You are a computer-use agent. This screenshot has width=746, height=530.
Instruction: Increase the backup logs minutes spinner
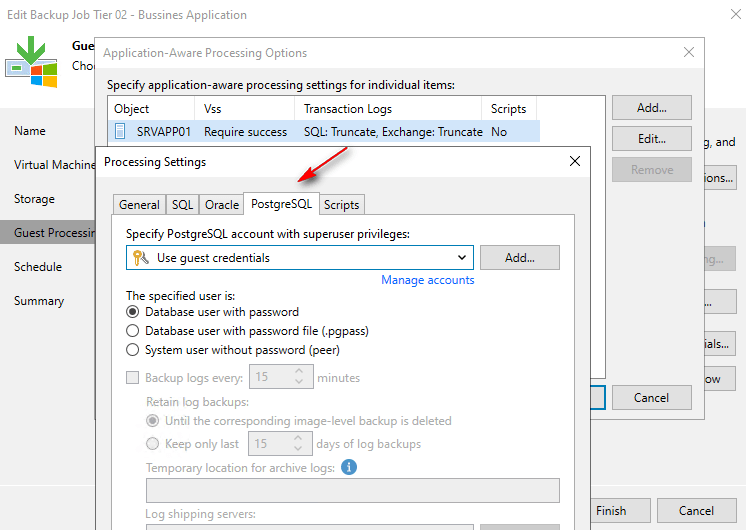point(299,373)
